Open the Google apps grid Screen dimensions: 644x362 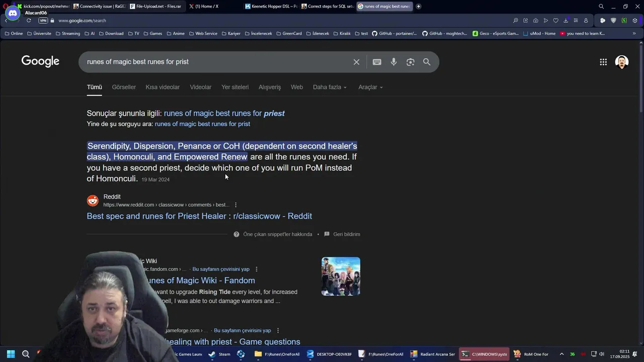click(603, 62)
